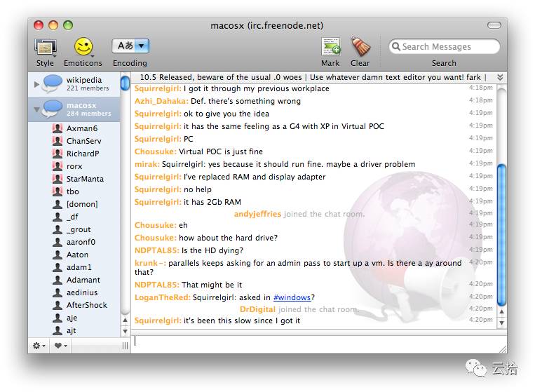Click StarManta's operator user icon
The width and height of the screenshot is (535, 392).
click(57, 179)
